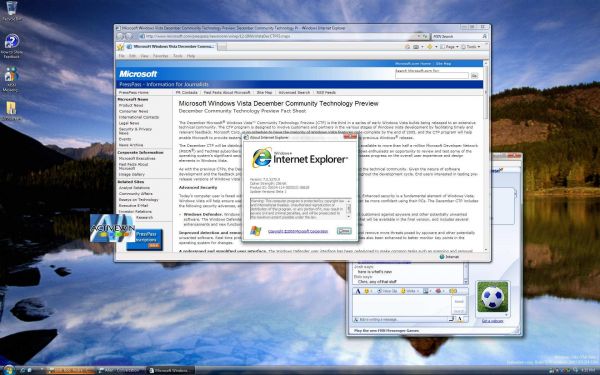This screenshot has height=375, width=600.
Task: Click the soccer ball display picture
Action: (492, 297)
